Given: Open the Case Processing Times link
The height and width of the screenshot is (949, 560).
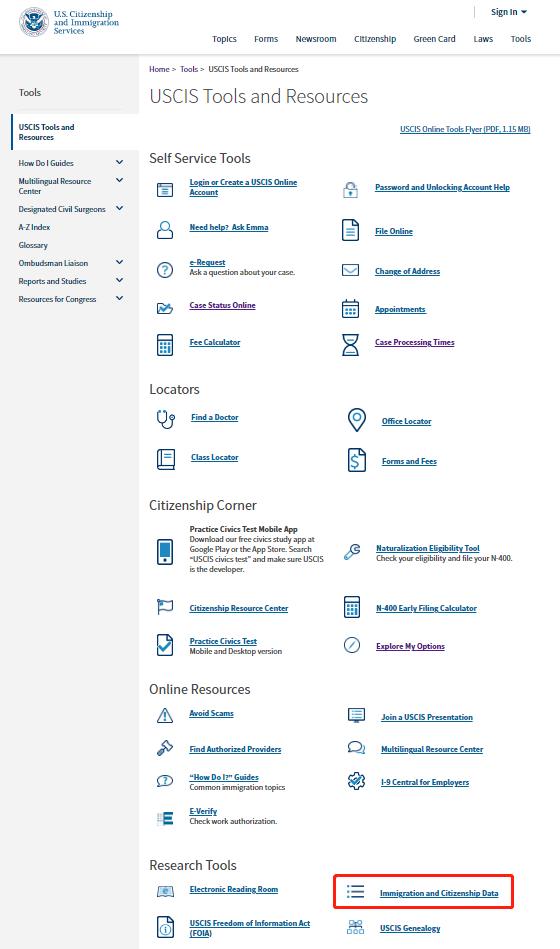Looking at the screenshot, I should [x=415, y=342].
